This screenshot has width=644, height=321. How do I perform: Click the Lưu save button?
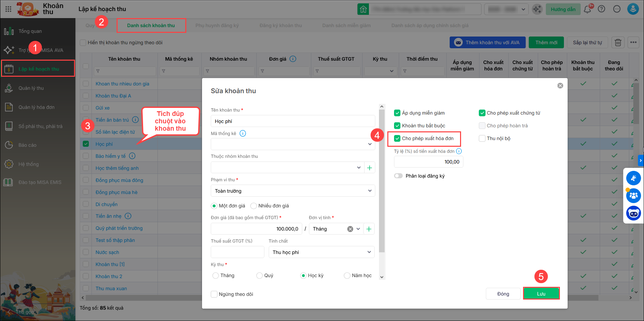coord(541,294)
